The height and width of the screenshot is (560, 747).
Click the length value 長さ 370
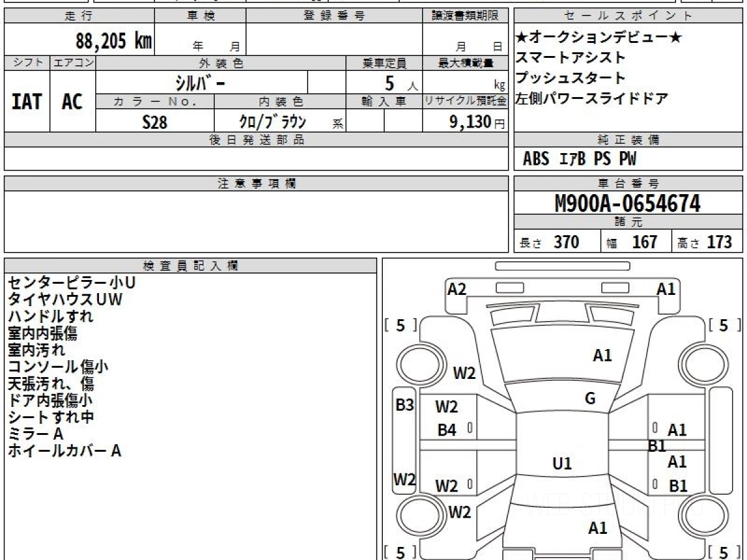[x=549, y=242]
